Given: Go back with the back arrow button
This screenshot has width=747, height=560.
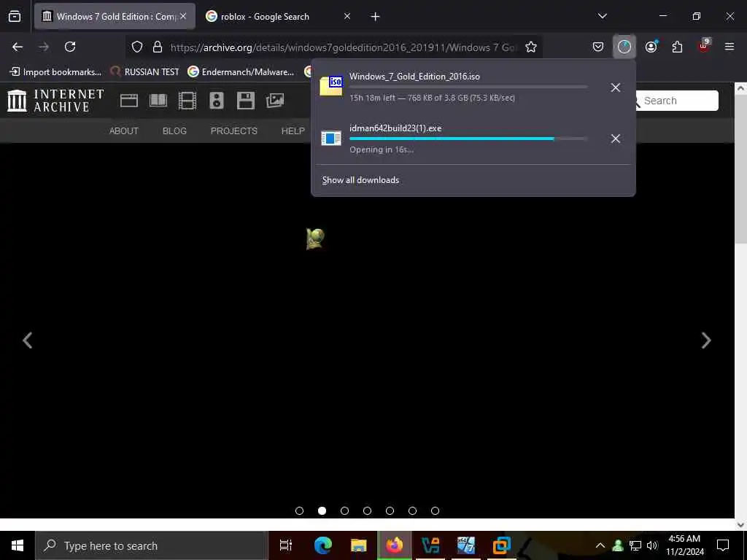Looking at the screenshot, I should pyautogui.click(x=18, y=47).
